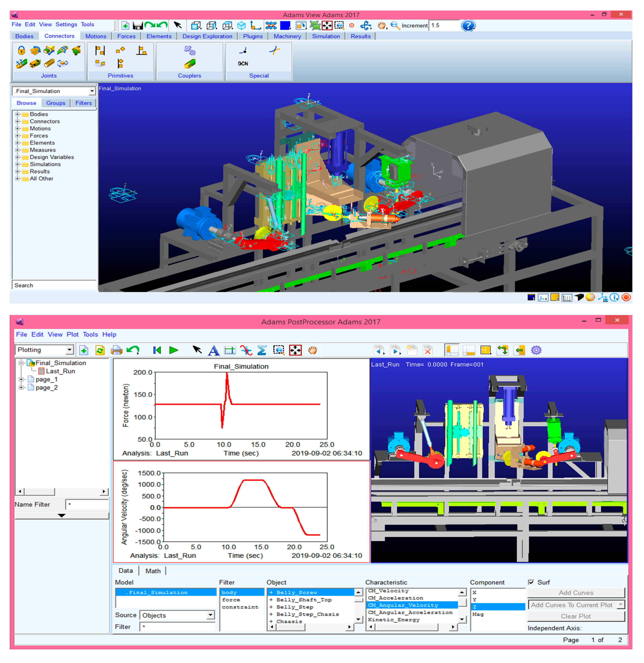
Task: Open the Final_Simulation model dropdown
Action: click(92, 91)
